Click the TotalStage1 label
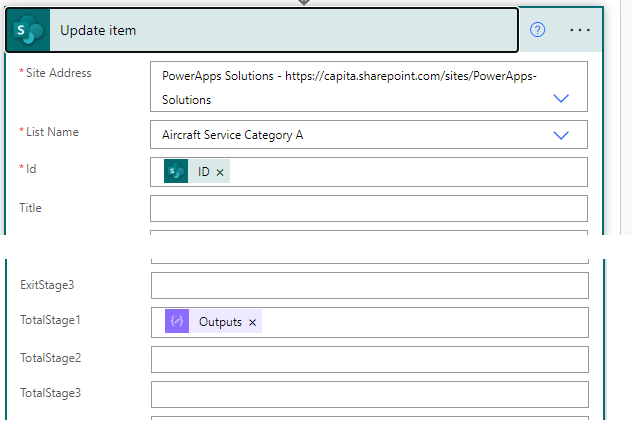Screen dimensions: 632x425 tap(50, 320)
